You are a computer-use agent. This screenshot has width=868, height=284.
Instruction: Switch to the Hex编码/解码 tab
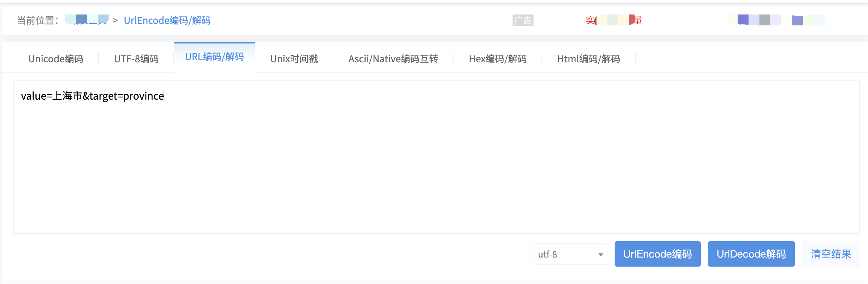coord(497,59)
